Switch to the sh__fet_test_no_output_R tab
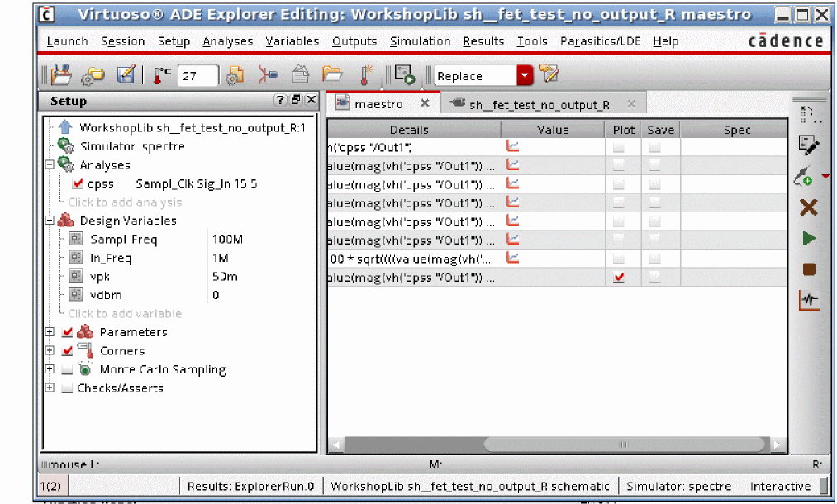 (539, 104)
